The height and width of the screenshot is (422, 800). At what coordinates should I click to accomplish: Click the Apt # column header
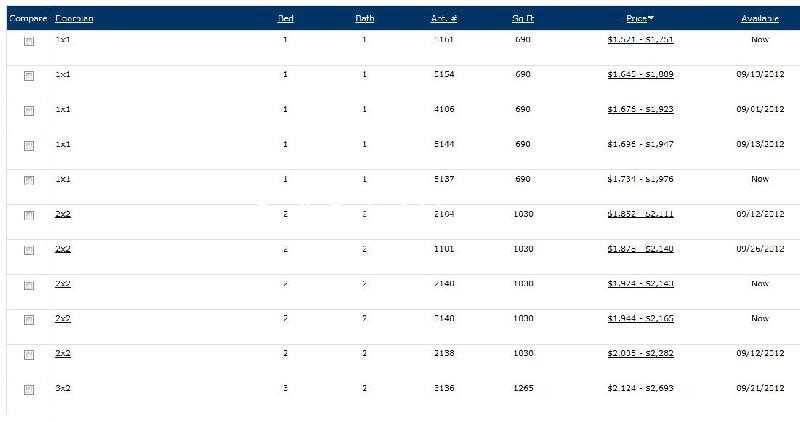click(x=444, y=19)
